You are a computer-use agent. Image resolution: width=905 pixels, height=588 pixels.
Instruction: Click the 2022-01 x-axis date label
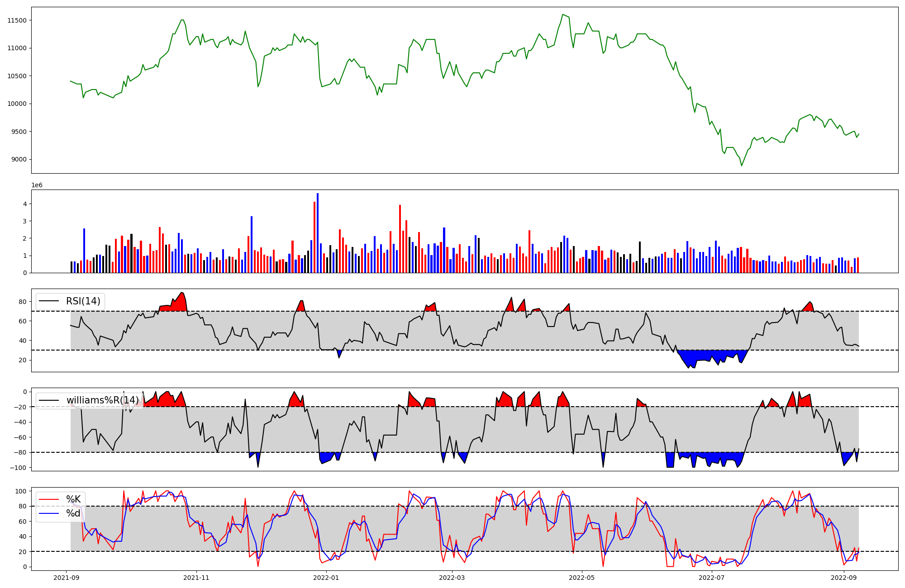326,578
